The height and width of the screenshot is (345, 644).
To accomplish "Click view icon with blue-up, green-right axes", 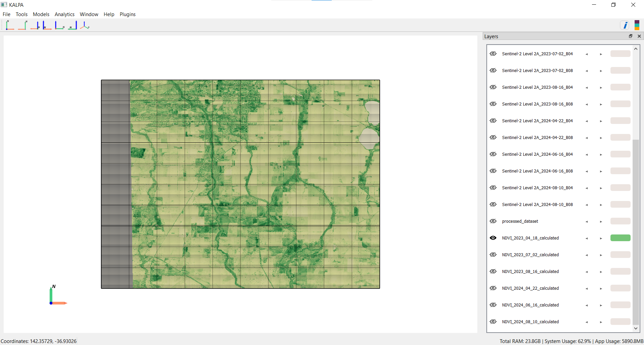I will coord(59,25).
